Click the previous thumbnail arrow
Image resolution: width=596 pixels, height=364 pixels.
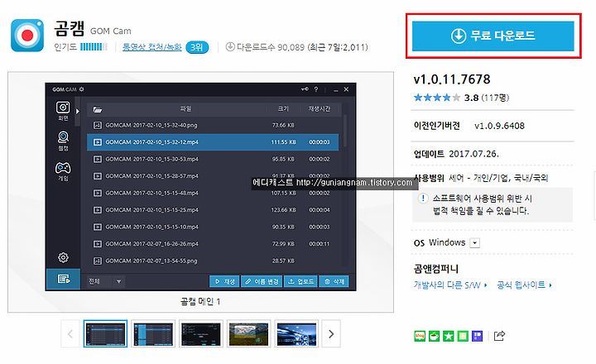[70, 334]
